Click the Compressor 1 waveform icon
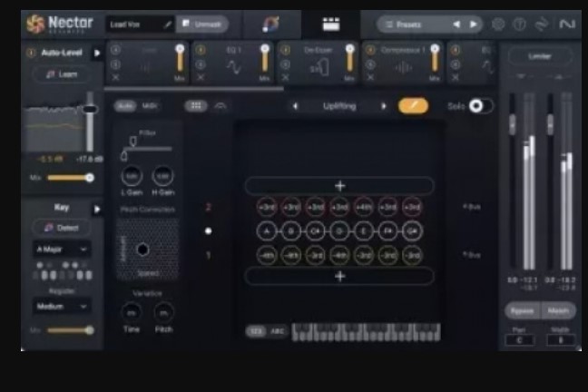The width and height of the screenshot is (588, 392). point(404,68)
